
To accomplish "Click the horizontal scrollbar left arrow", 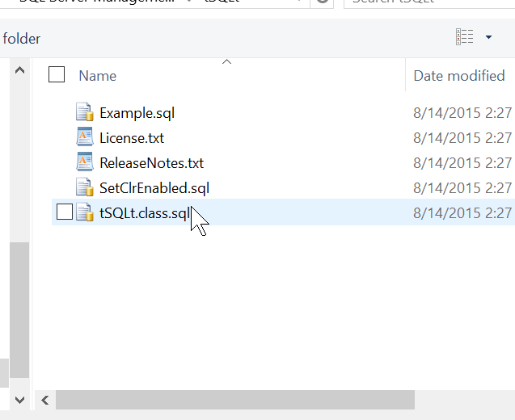I will click(x=46, y=400).
